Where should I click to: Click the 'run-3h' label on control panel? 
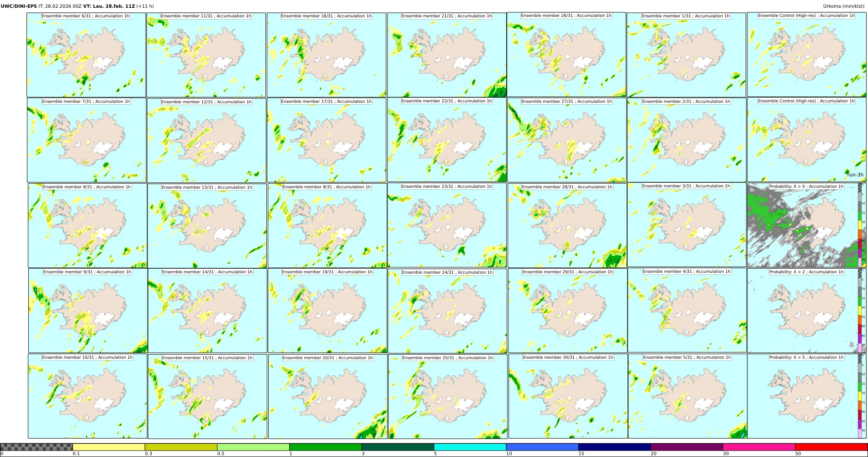[855, 175]
